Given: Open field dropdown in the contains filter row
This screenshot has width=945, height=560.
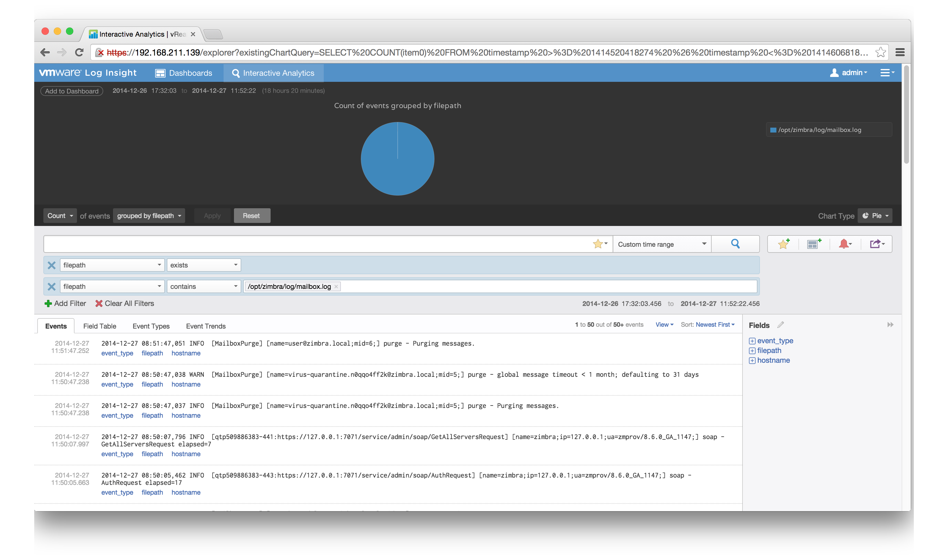Looking at the screenshot, I should tap(112, 287).
